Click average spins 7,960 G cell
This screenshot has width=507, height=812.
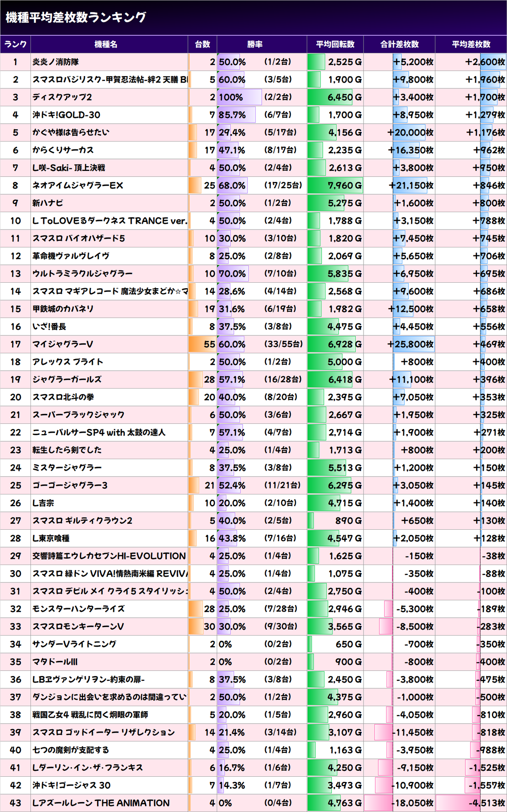[x=335, y=186]
